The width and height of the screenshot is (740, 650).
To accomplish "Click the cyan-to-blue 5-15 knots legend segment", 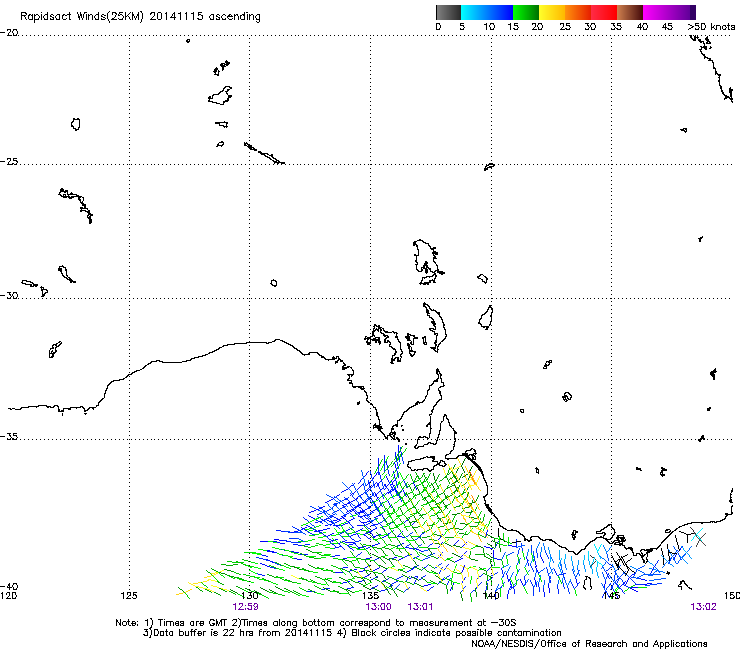I will coord(487,12).
